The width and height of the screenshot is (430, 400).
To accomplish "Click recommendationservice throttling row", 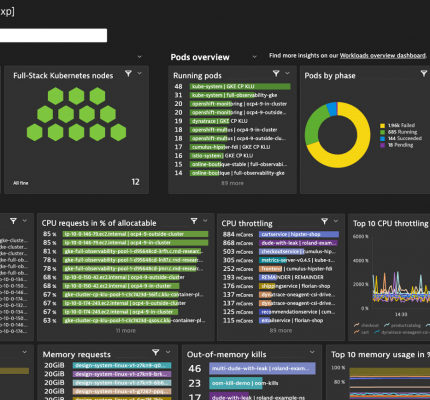I will (x=281, y=312).
